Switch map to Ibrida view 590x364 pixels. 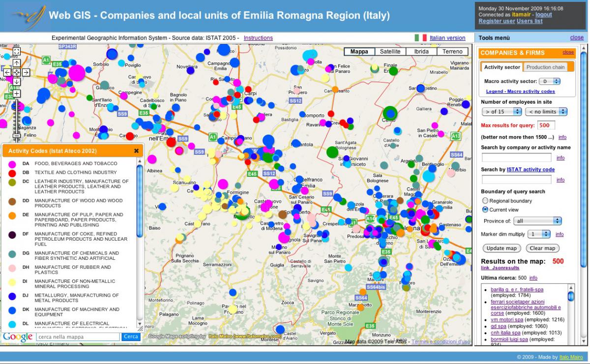[x=421, y=52]
